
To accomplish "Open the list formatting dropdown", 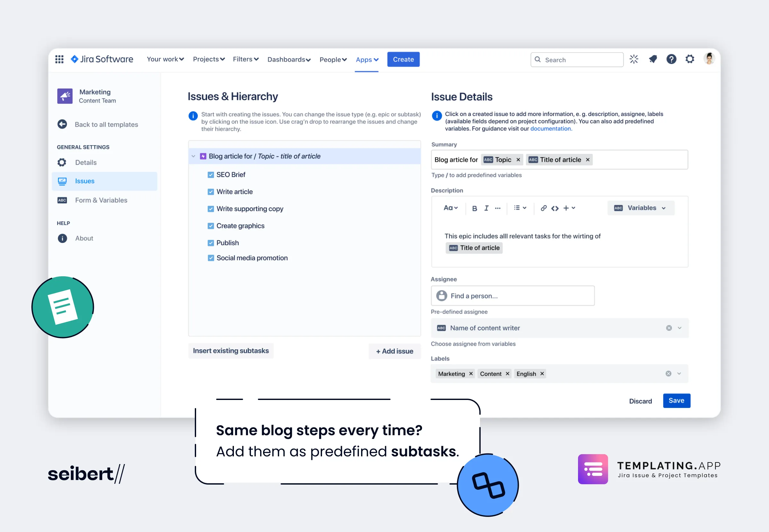I will click(x=520, y=208).
